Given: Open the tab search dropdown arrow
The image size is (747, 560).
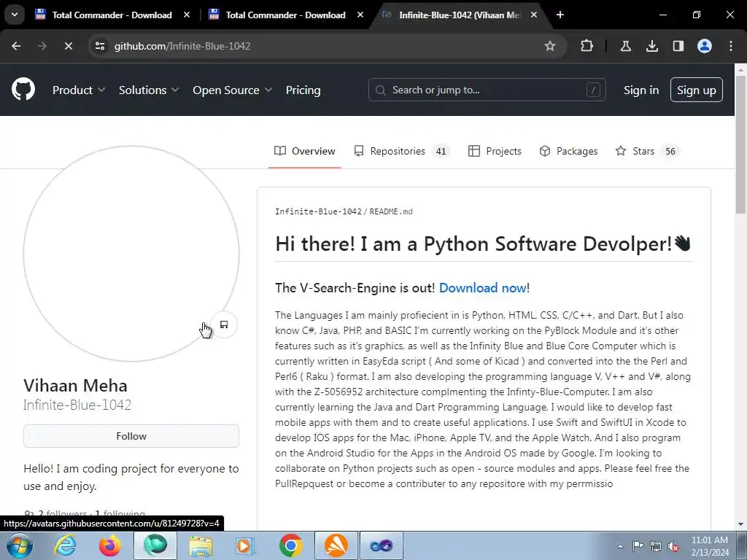Looking at the screenshot, I should (15, 15).
